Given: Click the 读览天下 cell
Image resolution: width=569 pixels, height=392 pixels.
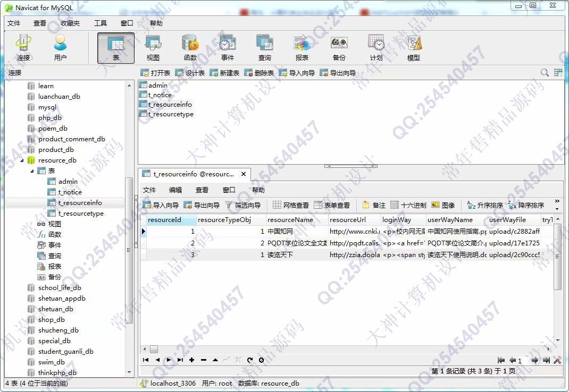Looking at the screenshot, I should click(297, 255).
